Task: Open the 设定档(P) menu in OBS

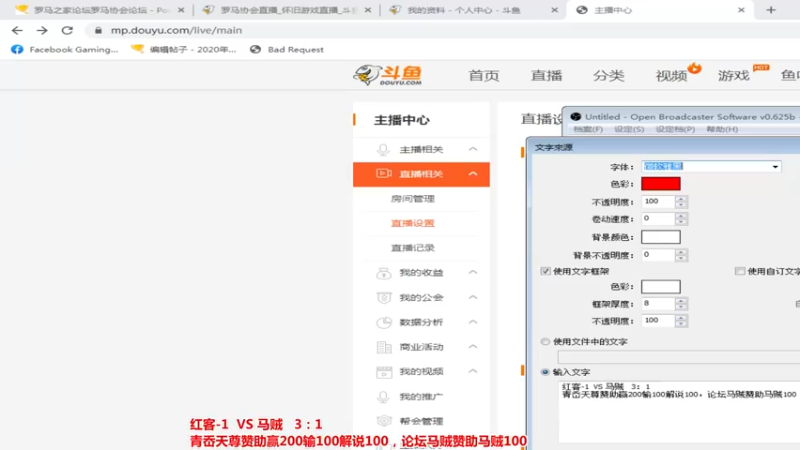Action: click(675, 129)
